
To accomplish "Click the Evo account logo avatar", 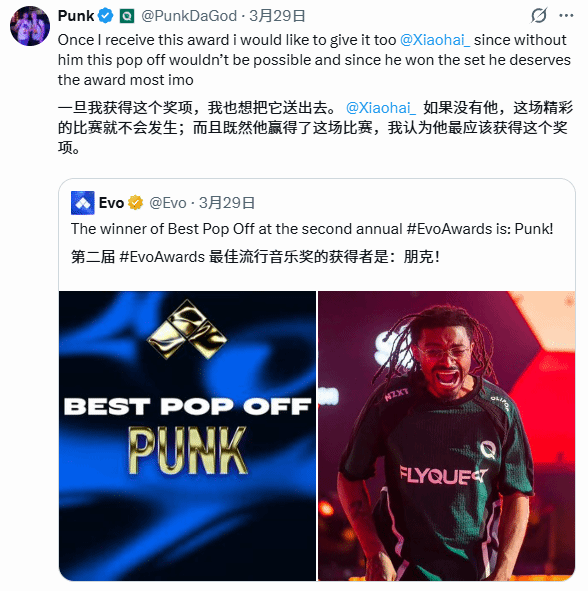I will (x=83, y=203).
